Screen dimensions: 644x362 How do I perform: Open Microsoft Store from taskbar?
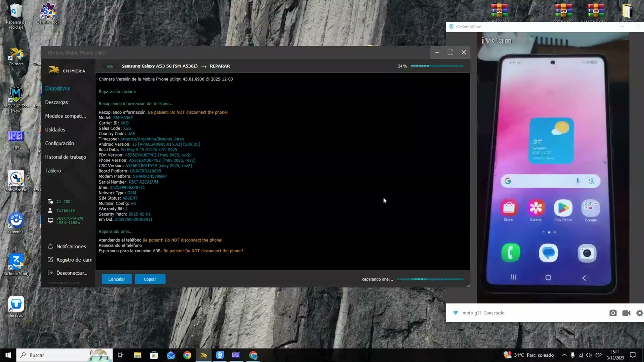click(154, 355)
